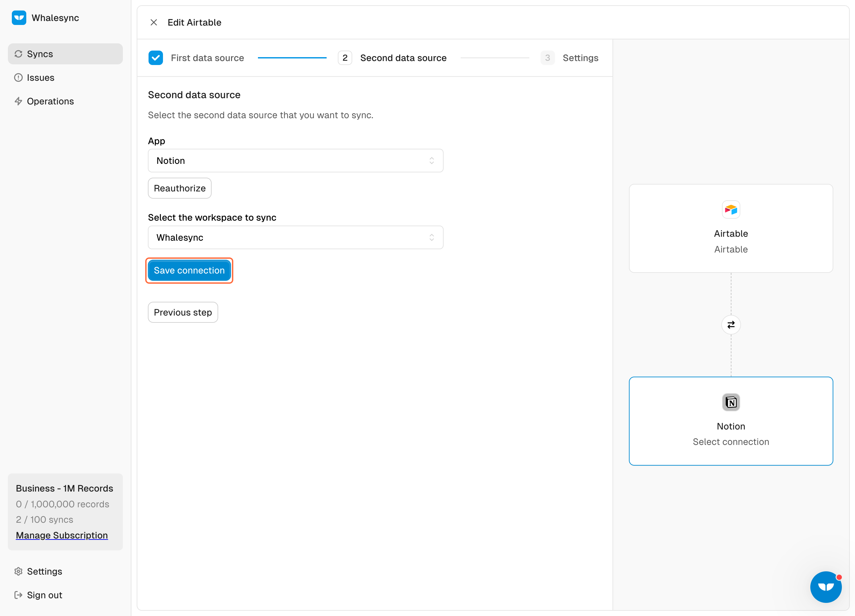Viewport: 855px width, 616px height.
Task: Select the Notion connection card in diagram
Action: [731, 421]
